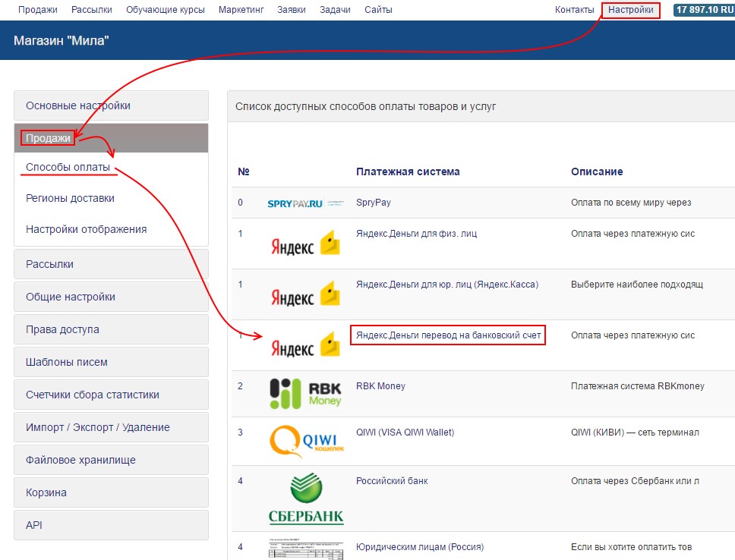Expand the Рассылки sidebar section
The image size is (735, 560).
point(111,264)
